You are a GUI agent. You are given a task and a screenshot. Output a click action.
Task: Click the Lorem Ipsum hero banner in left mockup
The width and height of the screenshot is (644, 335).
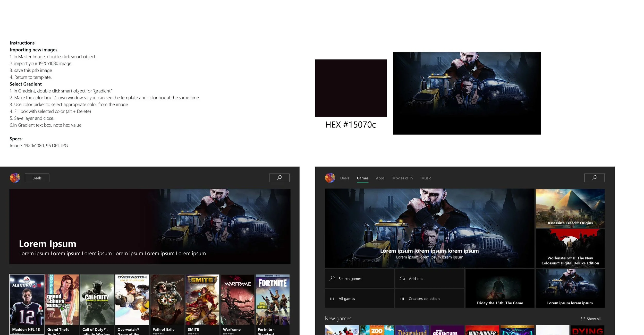(x=150, y=226)
